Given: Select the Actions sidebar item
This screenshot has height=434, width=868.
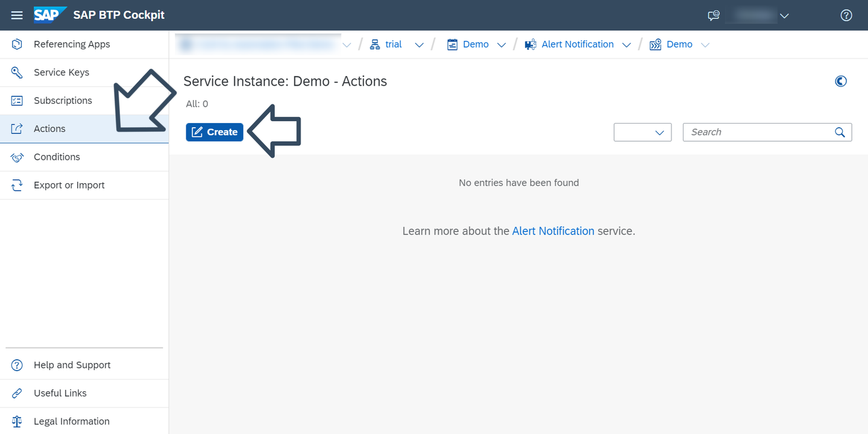Looking at the screenshot, I should point(84,129).
